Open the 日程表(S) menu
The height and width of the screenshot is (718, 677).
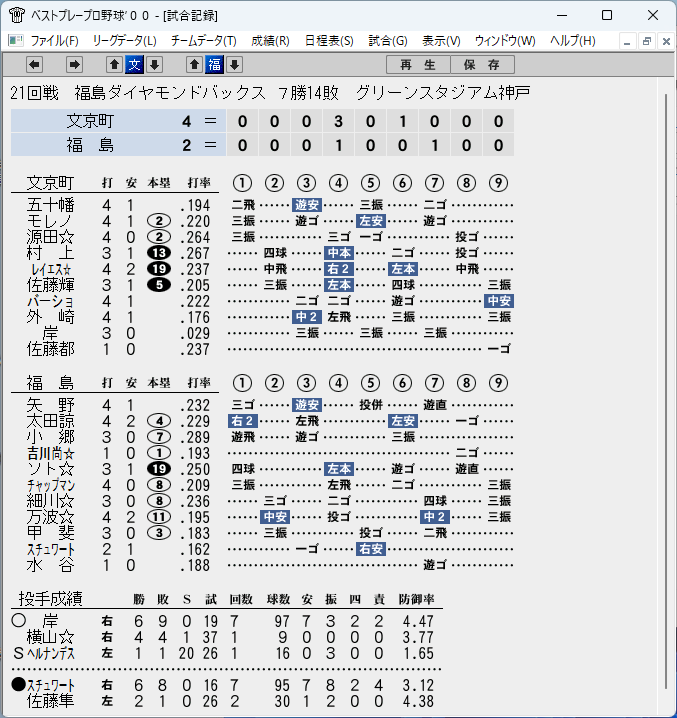pos(329,41)
